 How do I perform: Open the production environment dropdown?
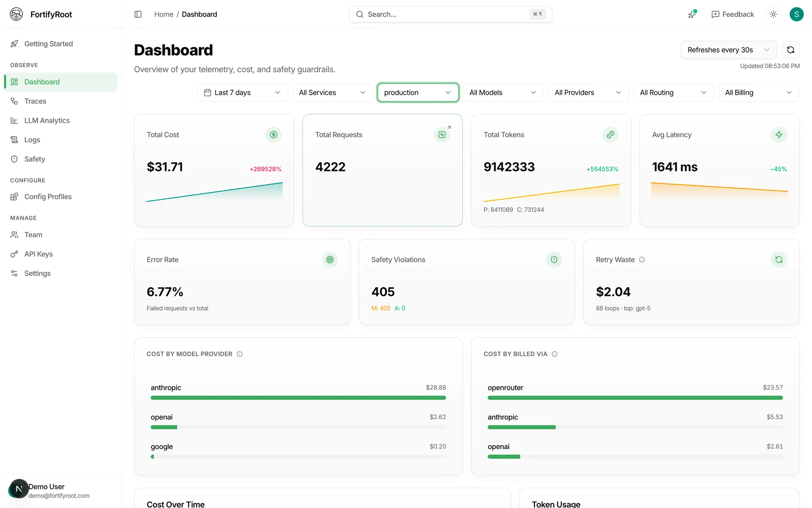point(418,93)
